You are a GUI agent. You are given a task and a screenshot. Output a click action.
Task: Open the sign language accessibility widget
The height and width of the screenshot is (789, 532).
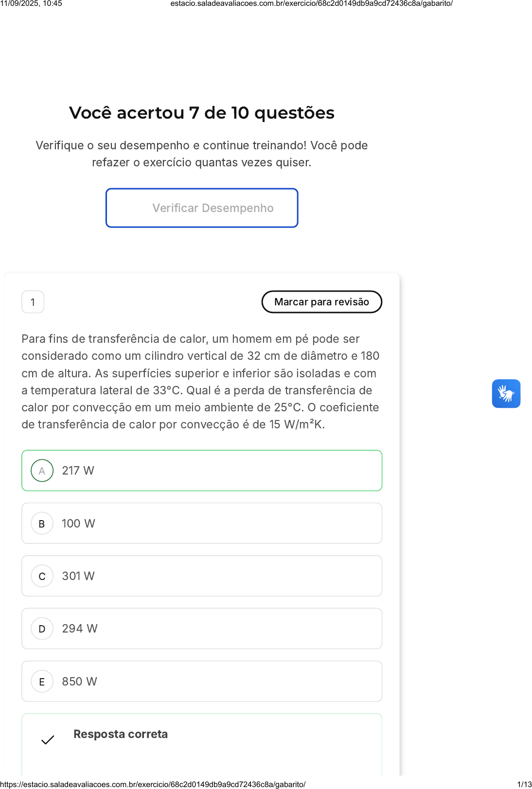click(x=506, y=393)
